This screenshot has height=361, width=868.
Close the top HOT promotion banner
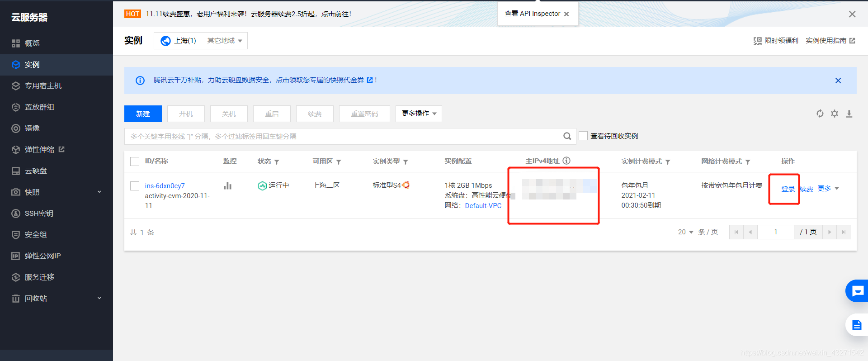click(x=852, y=14)
